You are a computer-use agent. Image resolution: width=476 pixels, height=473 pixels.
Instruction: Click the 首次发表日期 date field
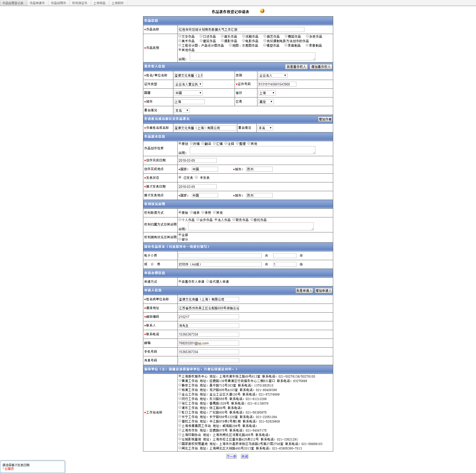click(x=197, y=187)
